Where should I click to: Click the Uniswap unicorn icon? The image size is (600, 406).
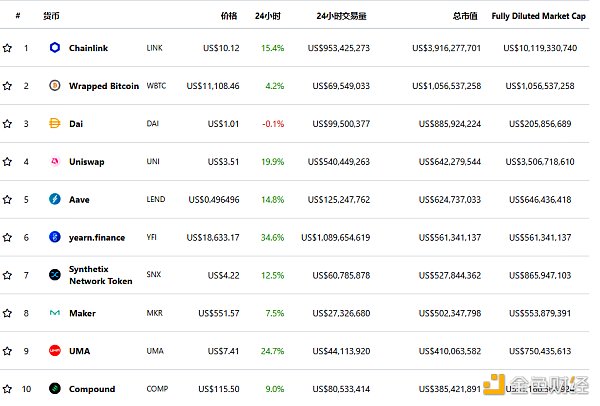pos(55,161)
